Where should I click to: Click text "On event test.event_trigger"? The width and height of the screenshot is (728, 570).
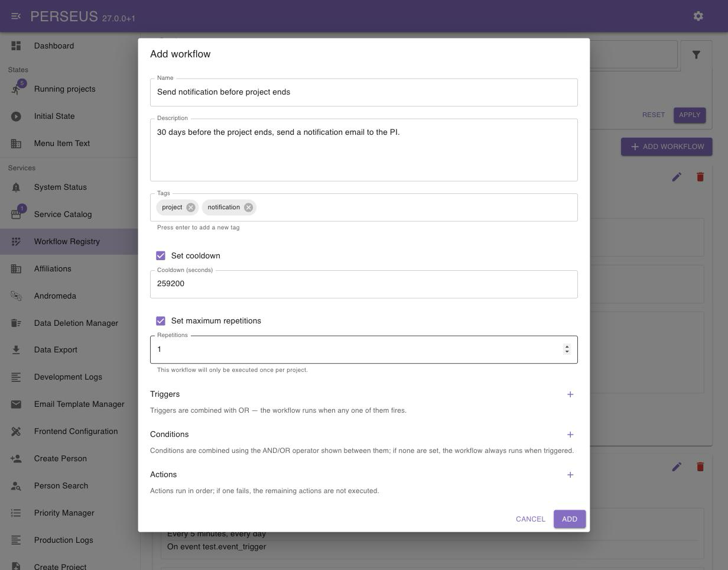[217, 547]
